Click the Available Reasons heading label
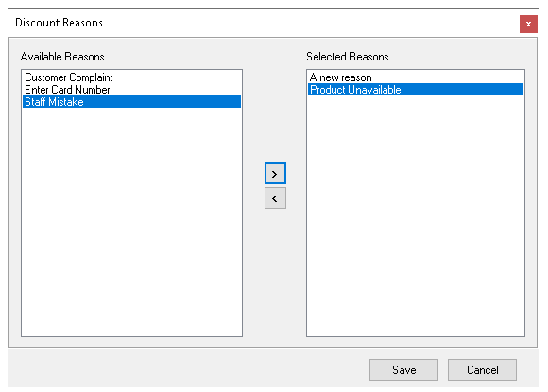Screen dimensions: 548x392 pyautogui.click(x=62, y=57)
